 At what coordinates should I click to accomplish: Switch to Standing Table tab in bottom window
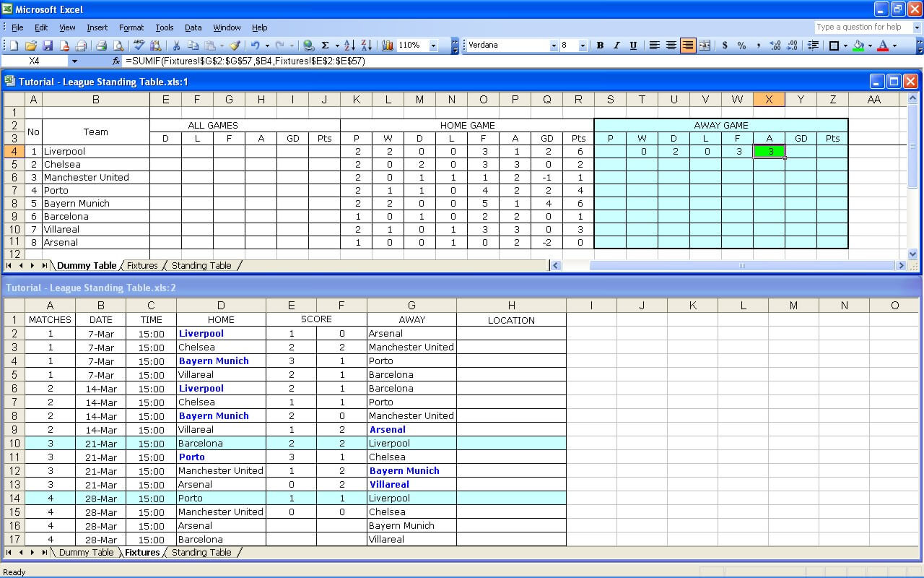click(x=201, y=553)
